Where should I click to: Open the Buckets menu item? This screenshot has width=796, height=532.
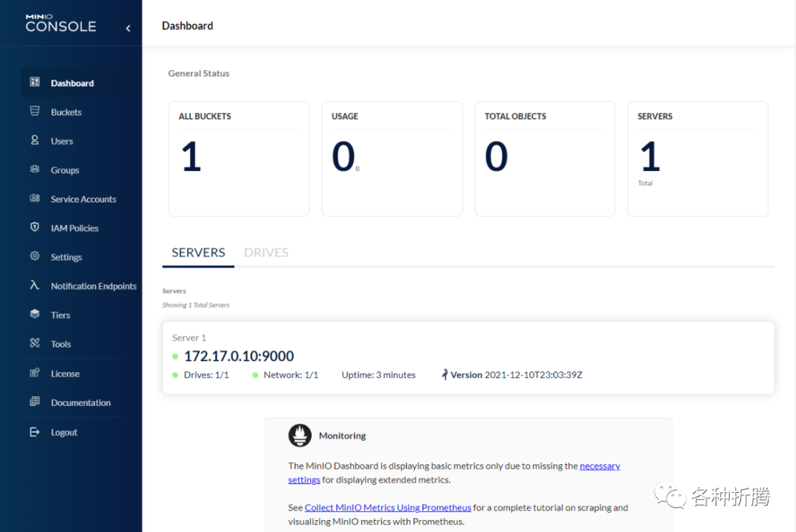(66, 112)
